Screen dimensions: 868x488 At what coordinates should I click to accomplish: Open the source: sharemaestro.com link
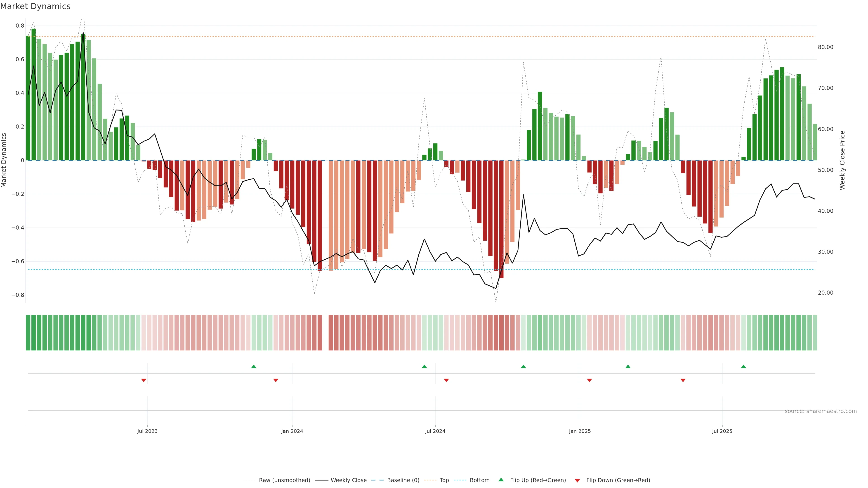[821, 411]
